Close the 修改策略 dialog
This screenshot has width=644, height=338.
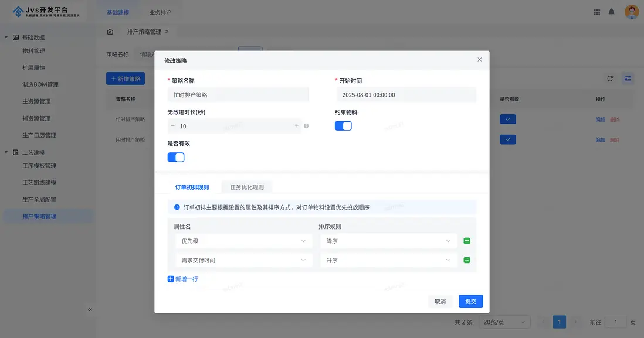(479, 60)
